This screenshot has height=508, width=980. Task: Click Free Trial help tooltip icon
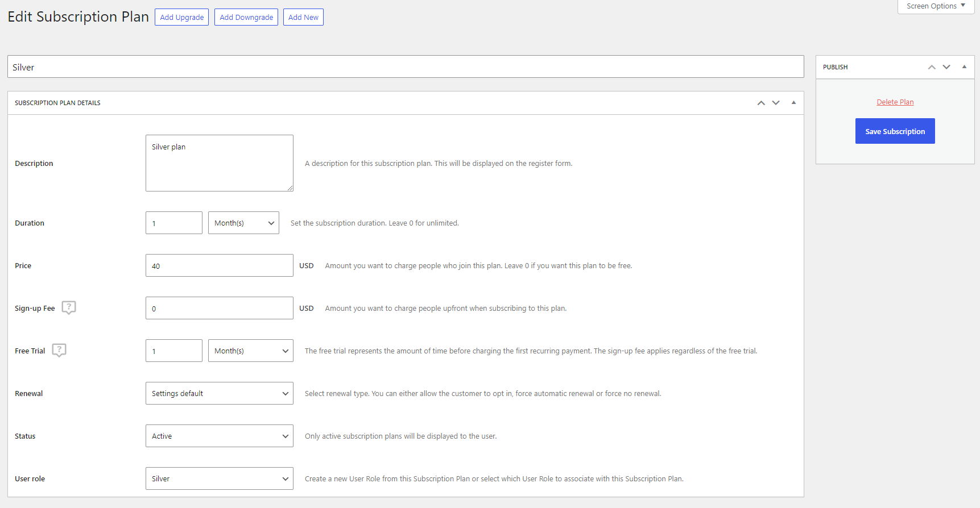(x=59, y=350)
